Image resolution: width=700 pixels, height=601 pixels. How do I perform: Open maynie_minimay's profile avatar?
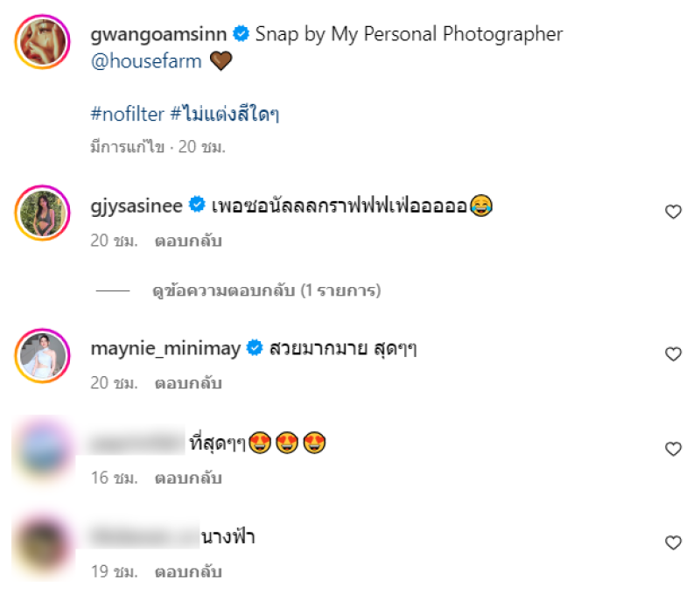pos(42,354)
